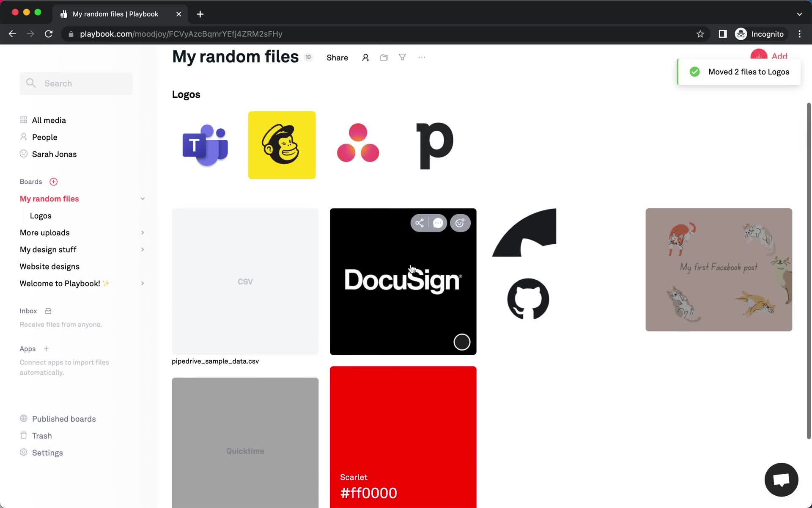Click the person/profile icon in toolbar

point(365,57)
